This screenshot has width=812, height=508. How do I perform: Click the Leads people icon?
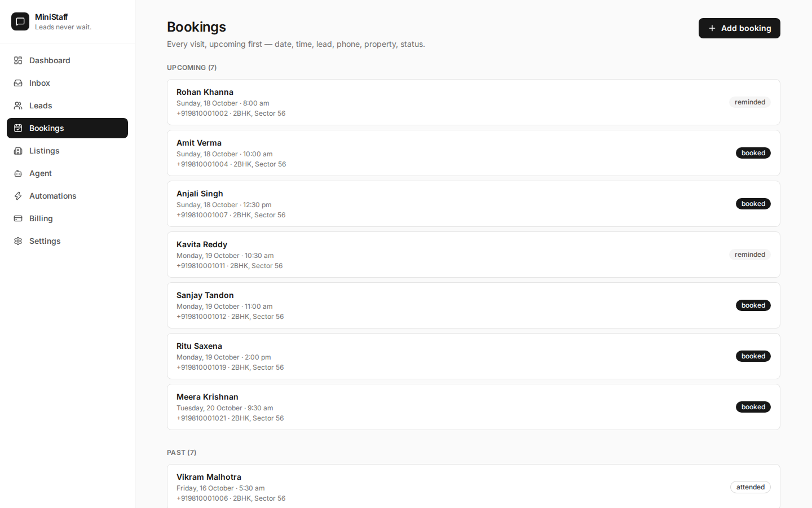pyautogui.click(x=18, y=106)
